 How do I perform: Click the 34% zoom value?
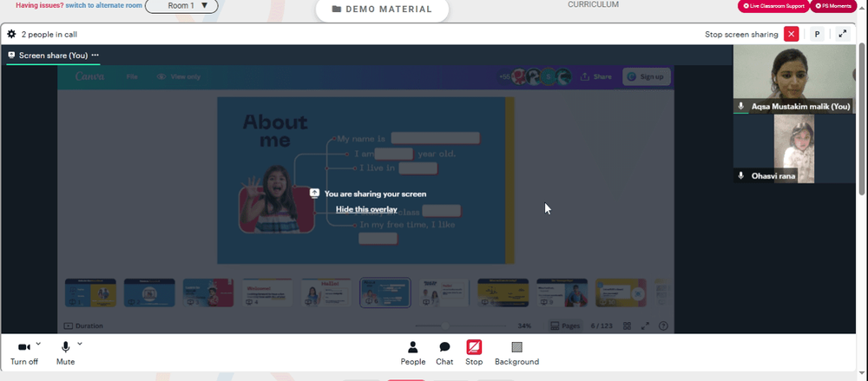click(x=524, y=326)
